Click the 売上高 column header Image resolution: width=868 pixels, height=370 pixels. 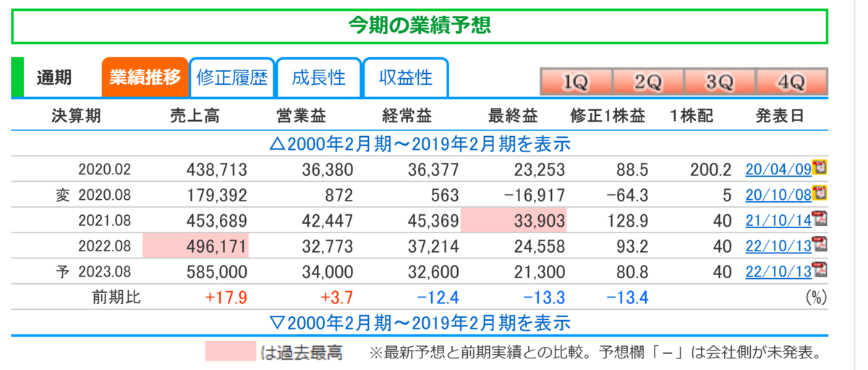point(194,116)
